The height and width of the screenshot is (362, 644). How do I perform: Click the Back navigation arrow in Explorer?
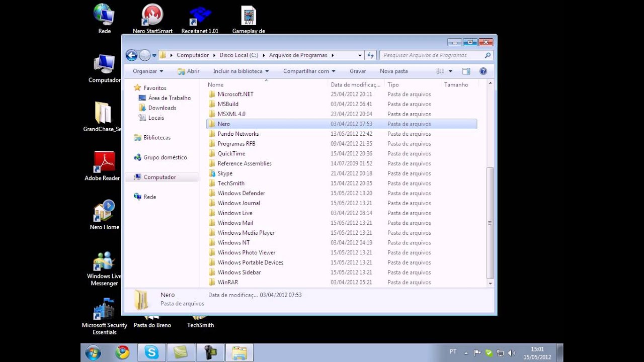pyautogui.click(x=131, y=55)
